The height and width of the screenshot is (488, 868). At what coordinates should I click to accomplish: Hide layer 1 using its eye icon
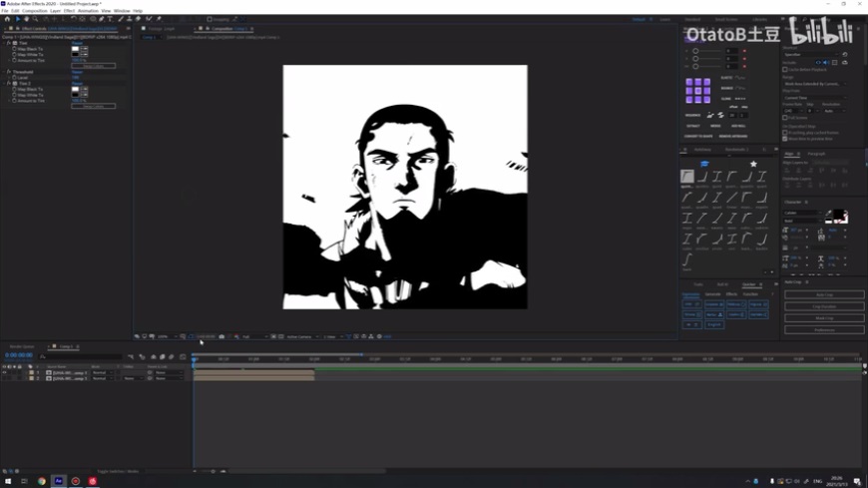click(4, 373)
